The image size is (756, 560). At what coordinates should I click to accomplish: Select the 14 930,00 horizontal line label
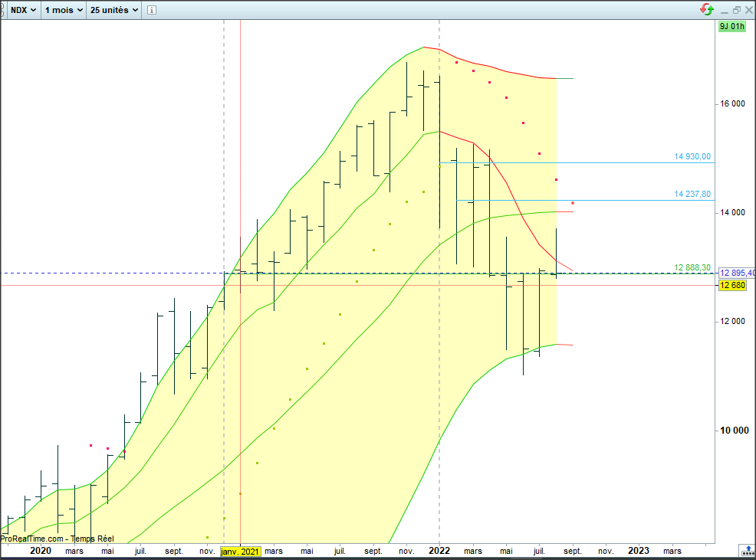point(692,156)
